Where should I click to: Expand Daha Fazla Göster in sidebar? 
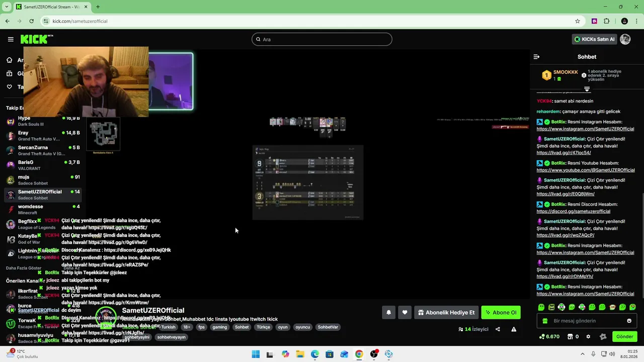pos(24,268)
